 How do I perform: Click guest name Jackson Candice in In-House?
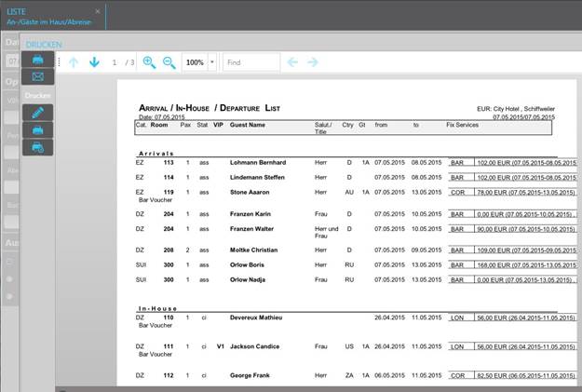tap(255, 345)
